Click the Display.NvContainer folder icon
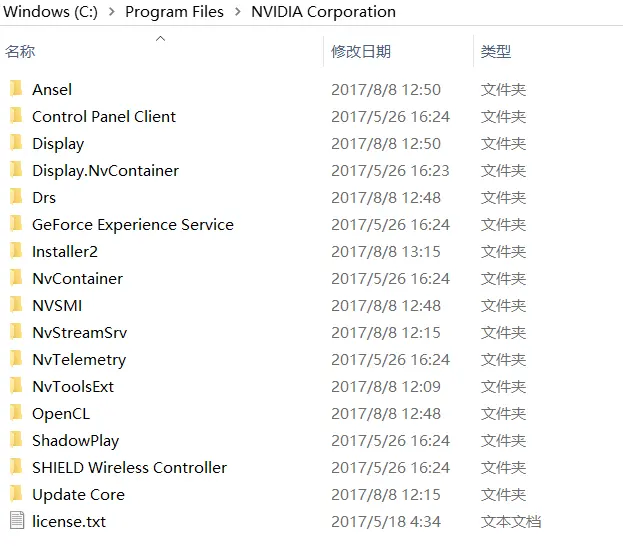This screenshot has width=623, height=546. (16, 169)
